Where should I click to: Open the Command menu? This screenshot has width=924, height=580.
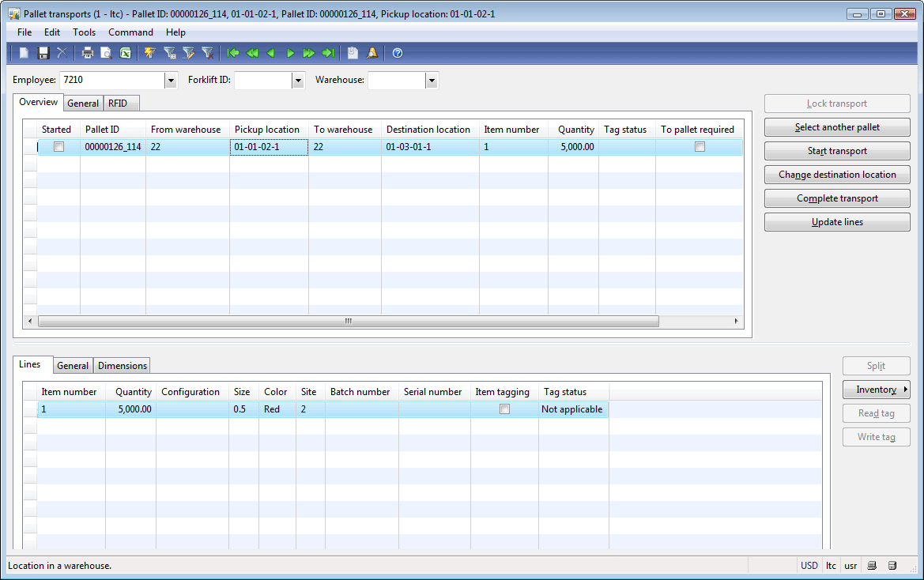(130, 32)
